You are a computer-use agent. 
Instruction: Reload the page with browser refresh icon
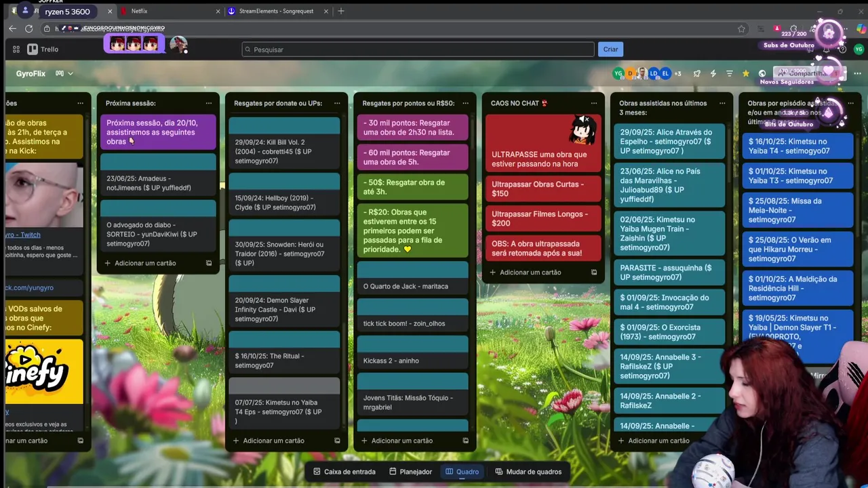[28, 28]
